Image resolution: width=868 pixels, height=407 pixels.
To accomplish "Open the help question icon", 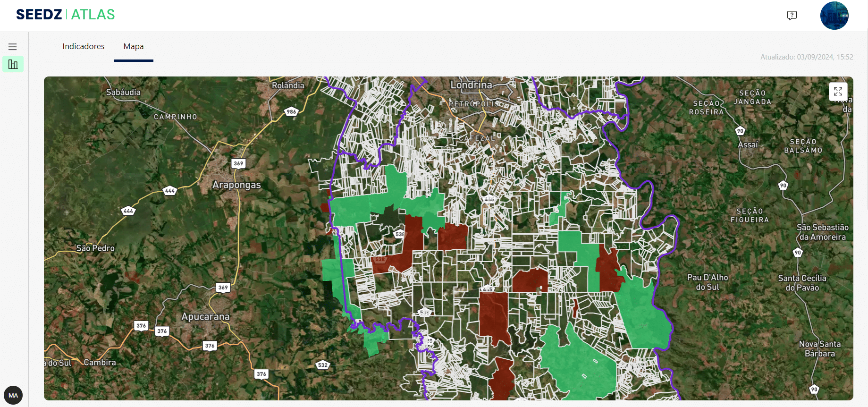I will click(x=792, y=15).
